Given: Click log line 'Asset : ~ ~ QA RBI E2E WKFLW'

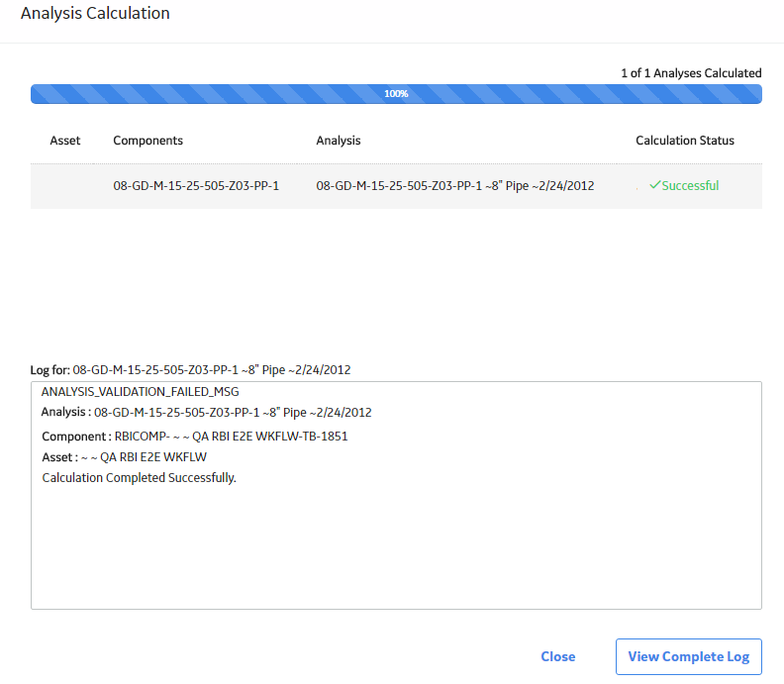Looking at the screenshot, I should (124, 457).
